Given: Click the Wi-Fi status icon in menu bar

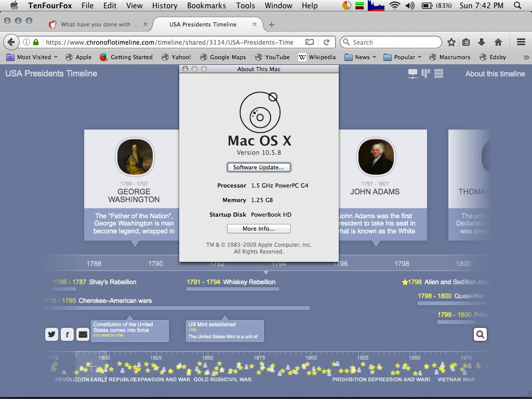Looking at the screenshot, I should (395, 5).
